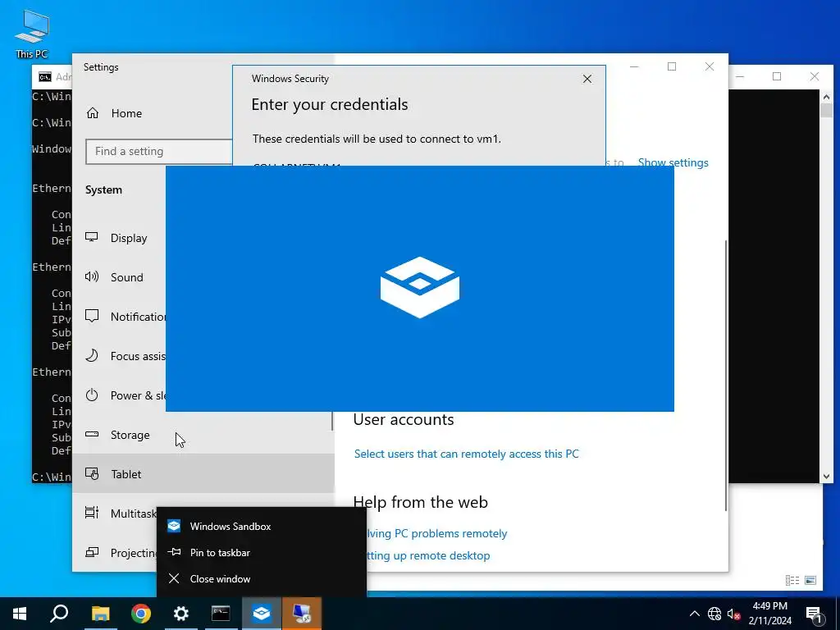Switch to the Command Prompt taskbar icon

221,614
